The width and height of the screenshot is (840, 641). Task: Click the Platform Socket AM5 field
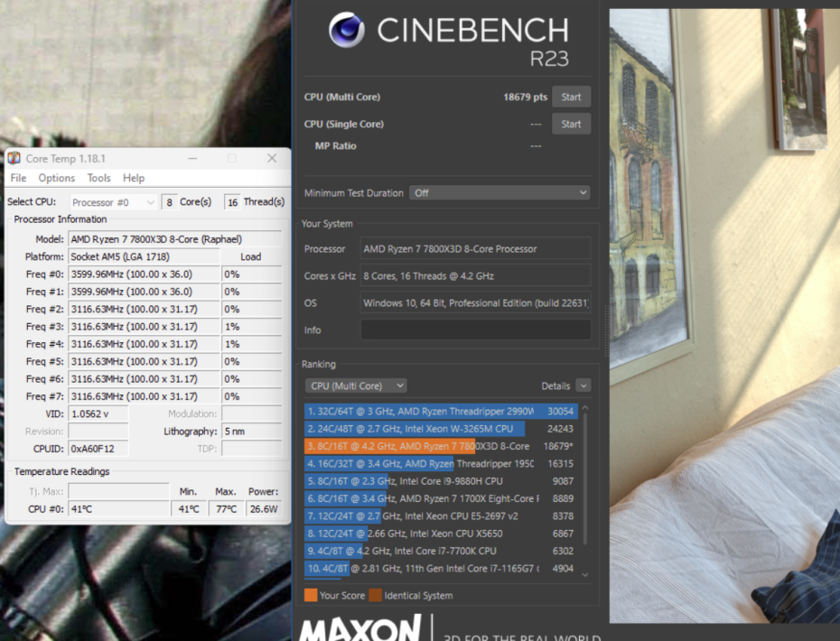[x=145, y=256]
